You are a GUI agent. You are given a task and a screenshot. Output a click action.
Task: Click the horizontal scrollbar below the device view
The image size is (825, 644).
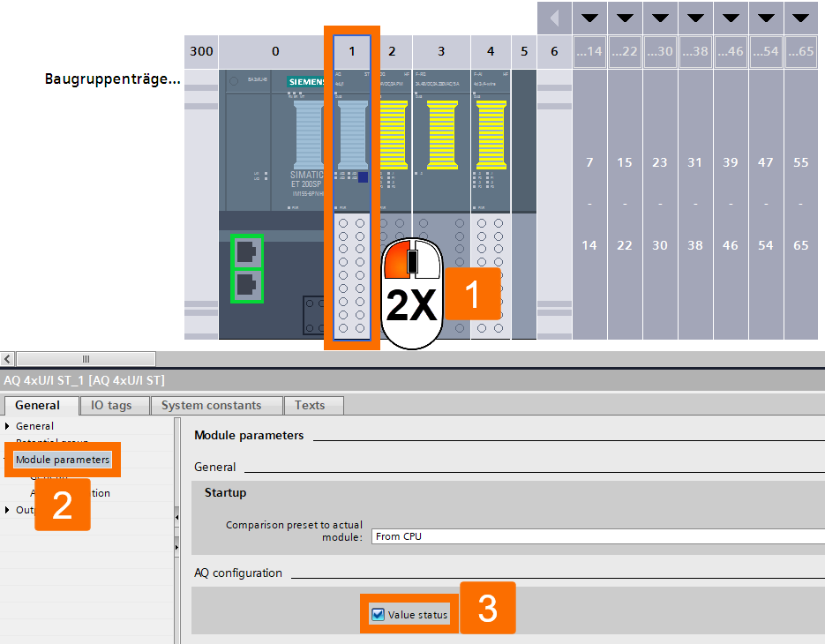[84, 359]
